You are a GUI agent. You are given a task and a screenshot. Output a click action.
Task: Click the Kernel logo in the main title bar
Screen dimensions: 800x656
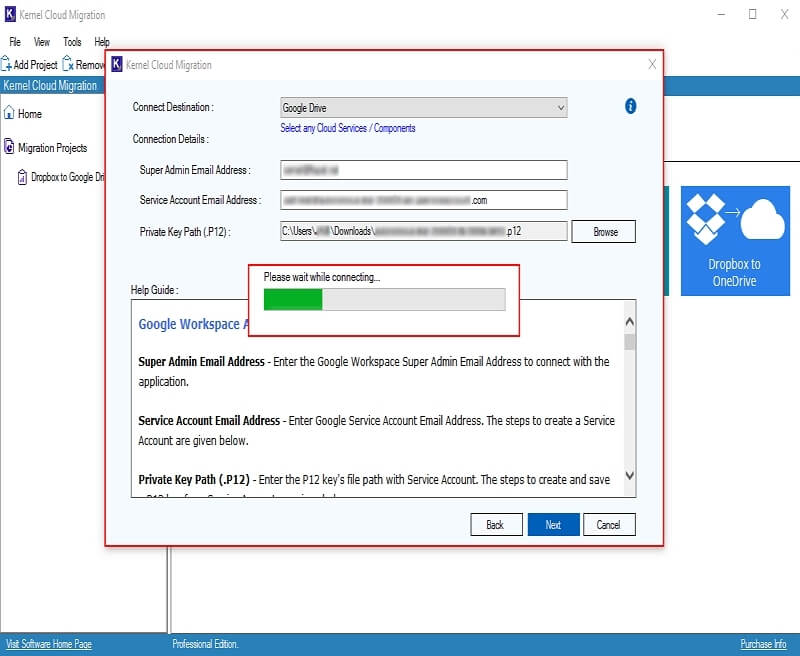[10, 14]
